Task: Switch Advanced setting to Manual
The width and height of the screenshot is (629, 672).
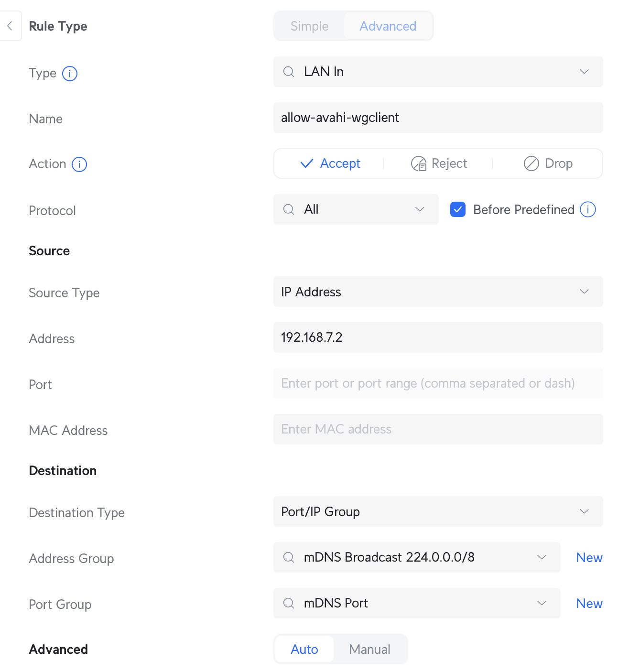Action: coord(369,649)
